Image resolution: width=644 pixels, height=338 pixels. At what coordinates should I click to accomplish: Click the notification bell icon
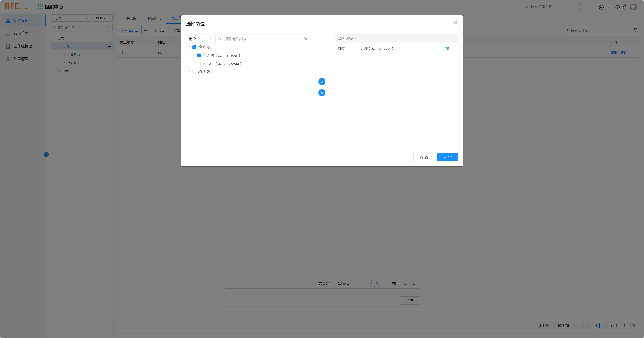[x=625, y=7]
